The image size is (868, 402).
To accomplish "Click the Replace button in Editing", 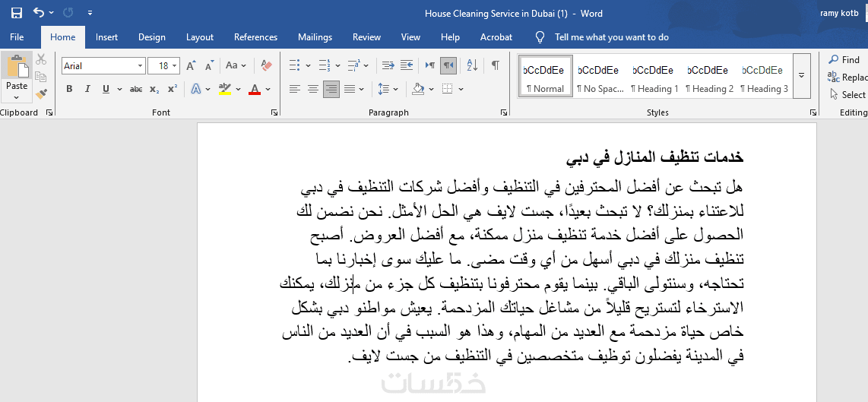I will click(x=847, y=77).
